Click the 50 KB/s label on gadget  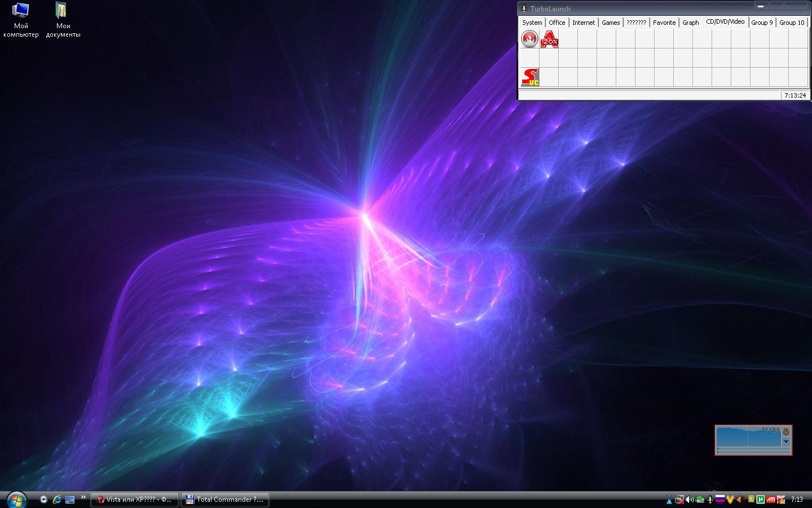coord(771,430)
